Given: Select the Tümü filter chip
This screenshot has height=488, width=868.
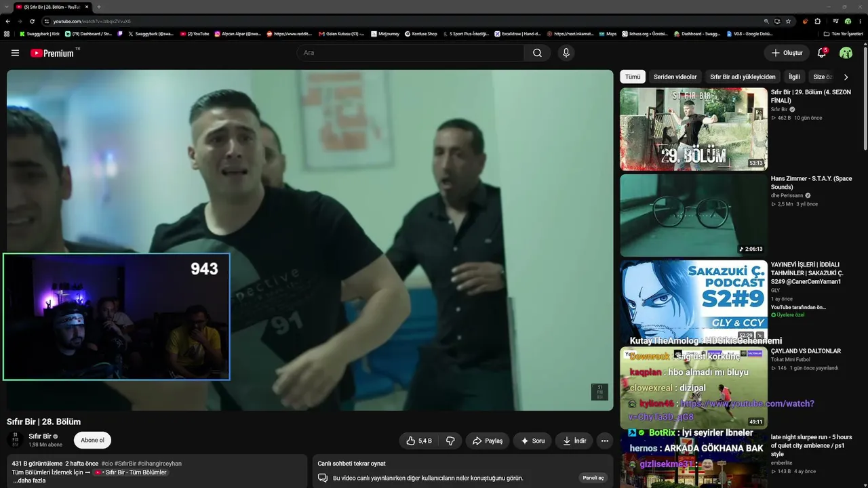Looking at the screenshot, I should click(633, 77).
